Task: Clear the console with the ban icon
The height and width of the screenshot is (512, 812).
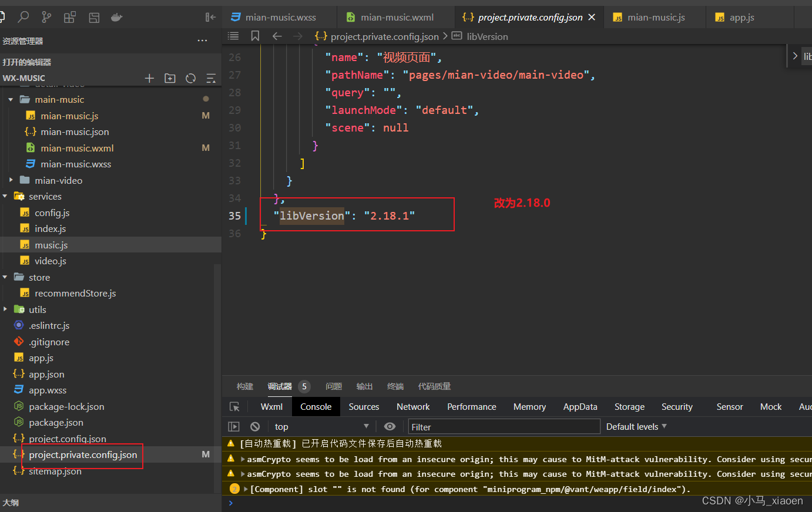Action: (255, 427)
